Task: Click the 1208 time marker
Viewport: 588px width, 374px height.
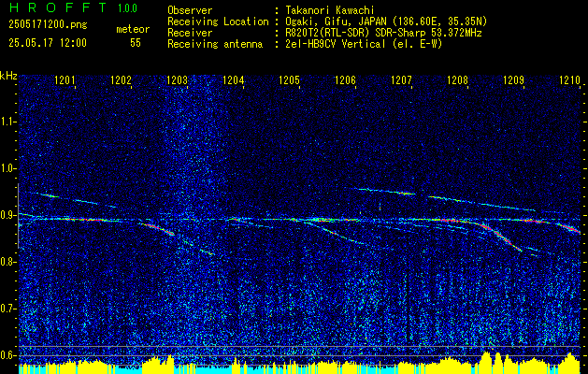Action: point(457,80)
